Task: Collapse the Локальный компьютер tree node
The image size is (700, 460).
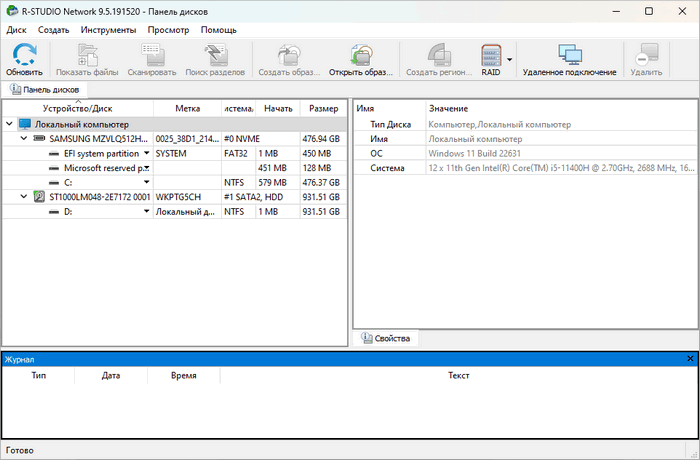Action: point(10,124)
